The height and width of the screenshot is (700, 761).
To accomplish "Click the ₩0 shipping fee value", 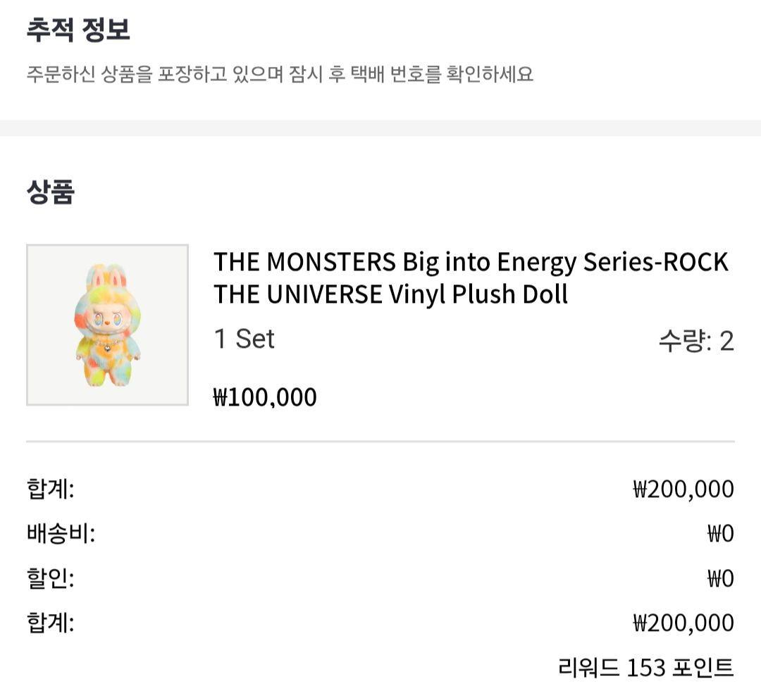I will 718,534.
